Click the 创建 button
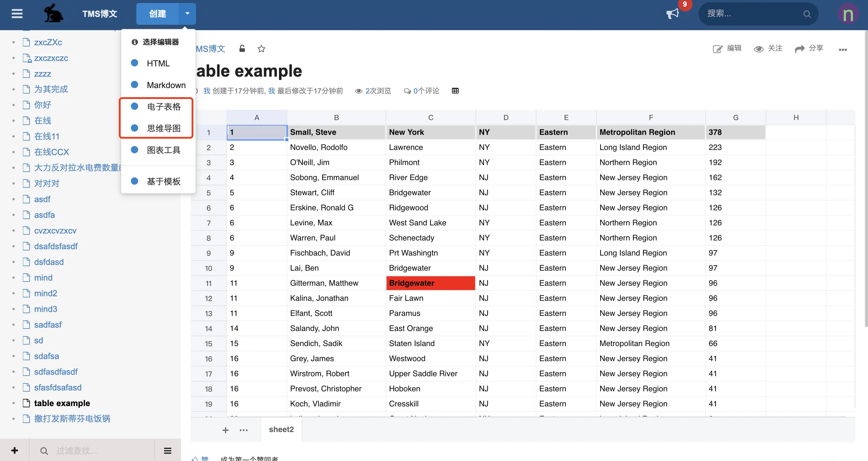 (x=157, y=14)
